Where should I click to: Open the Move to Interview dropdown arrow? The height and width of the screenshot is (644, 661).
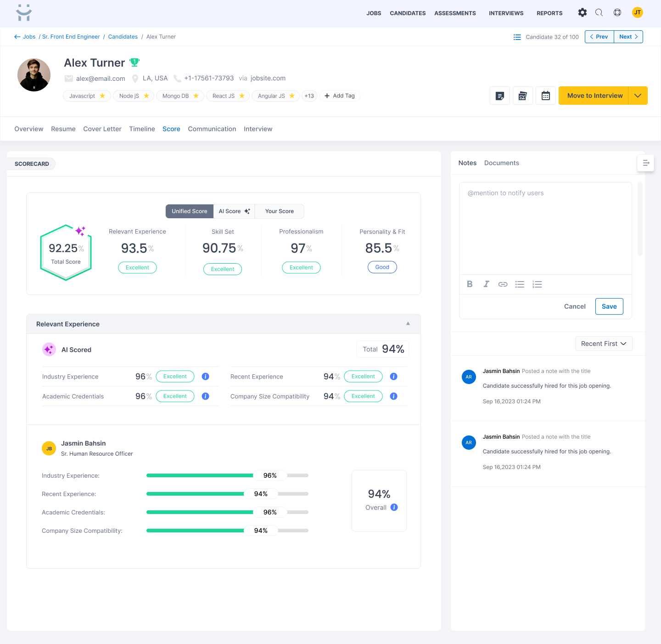638,96
